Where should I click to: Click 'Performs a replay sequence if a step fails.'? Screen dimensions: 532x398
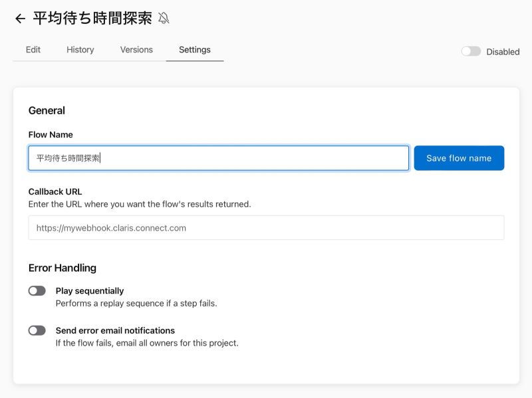(x=136, y=304)
